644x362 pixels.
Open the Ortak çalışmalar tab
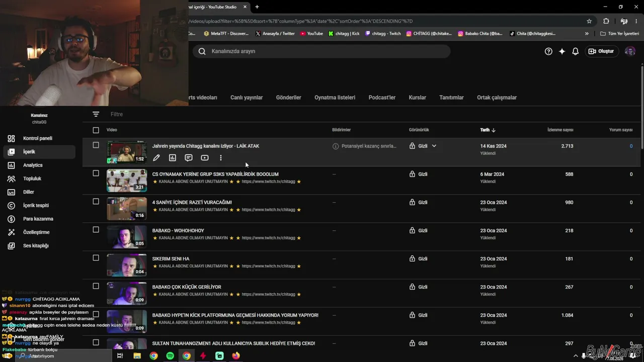click(x=497, y=98)
